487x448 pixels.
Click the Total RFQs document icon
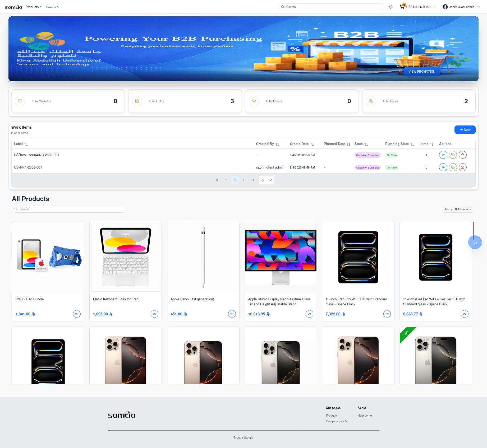[x=137, y=101]
